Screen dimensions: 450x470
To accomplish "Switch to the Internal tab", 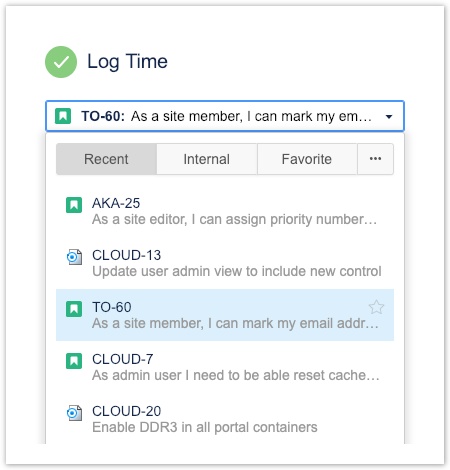I will click(x=207, y=159).
